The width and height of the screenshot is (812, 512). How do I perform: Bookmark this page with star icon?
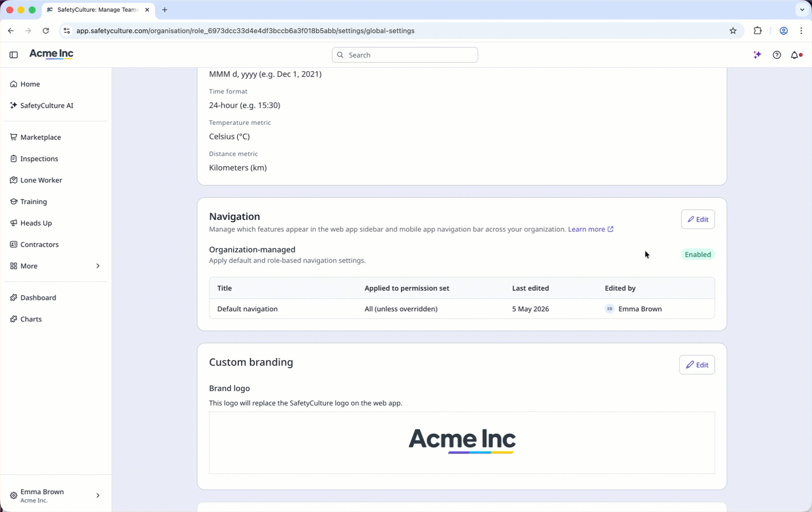pos(733,31)
